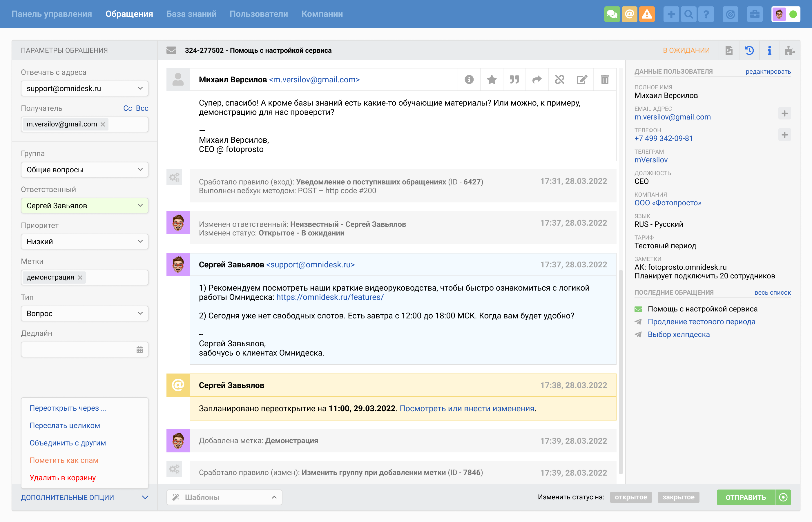The image size is (812, 522).
Task: Open the "База знаний" menu tab
Action: click(191, 14)
